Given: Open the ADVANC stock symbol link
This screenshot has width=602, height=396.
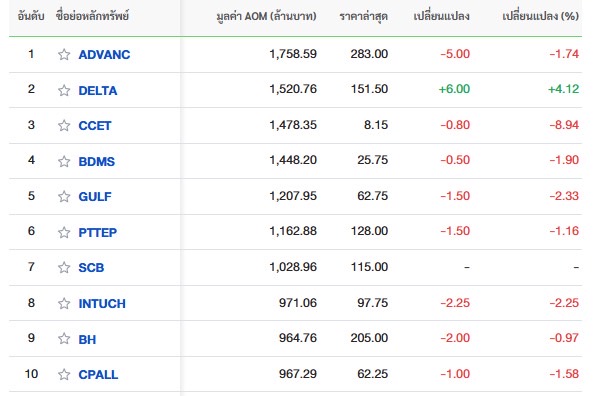Looking at the screenshot, I should click(x=104, y=55).
